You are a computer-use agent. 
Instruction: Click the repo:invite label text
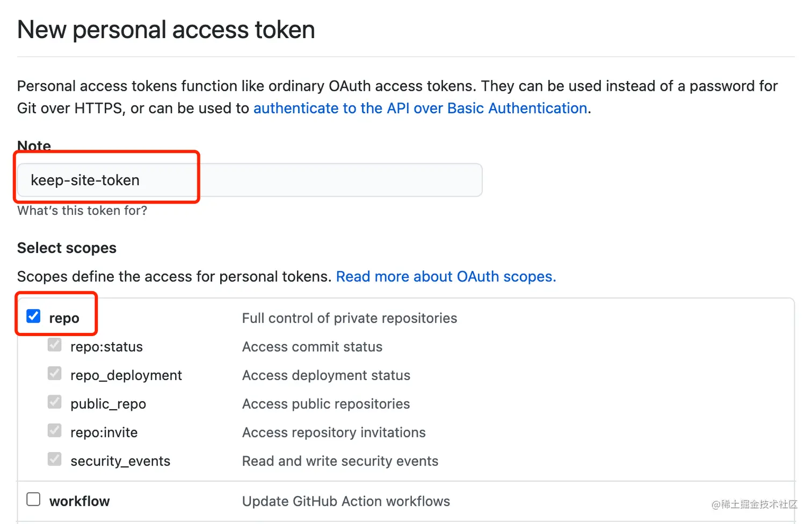coord(104,433)
